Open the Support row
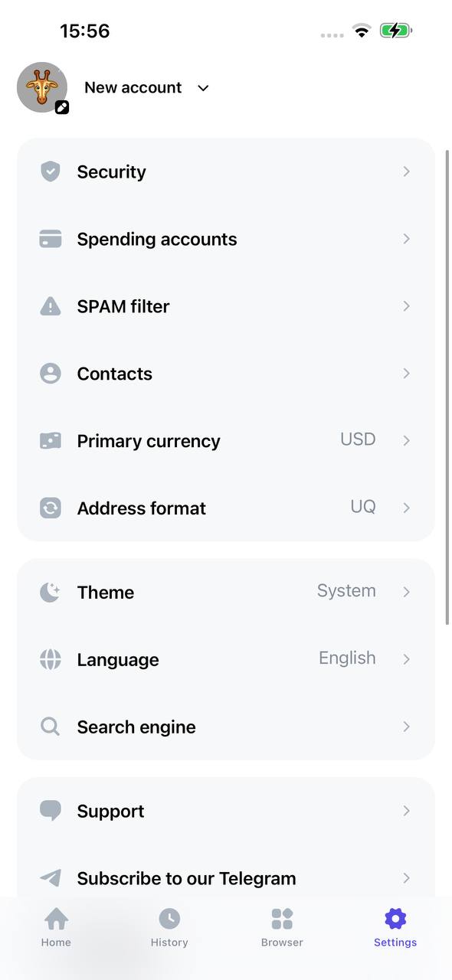 (226, 812)
